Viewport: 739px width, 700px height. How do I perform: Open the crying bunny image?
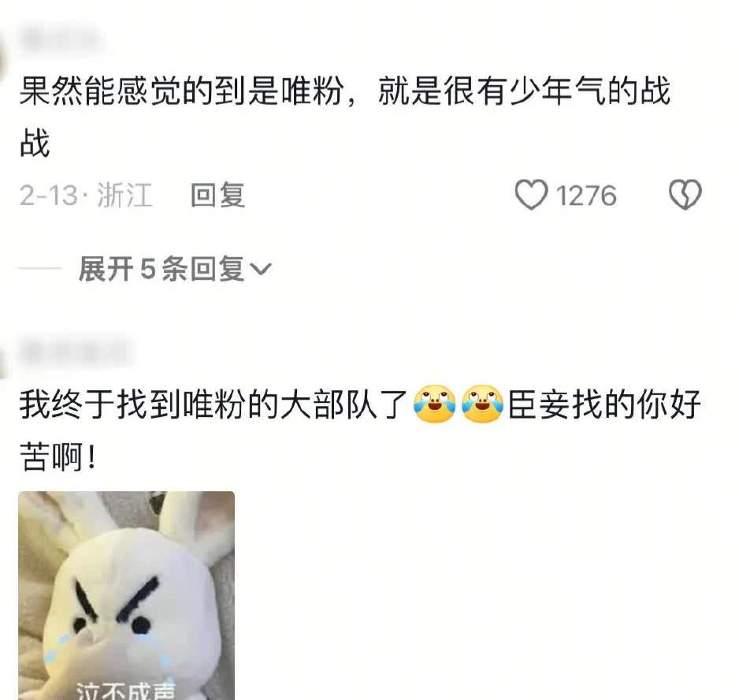tap(126, 595)
